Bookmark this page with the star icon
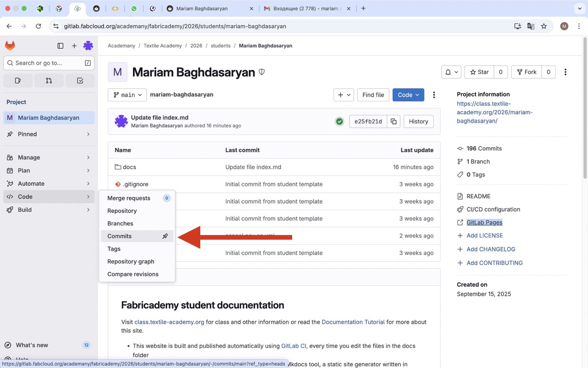Viewport: 588px width, 368px height. [544, 26]
